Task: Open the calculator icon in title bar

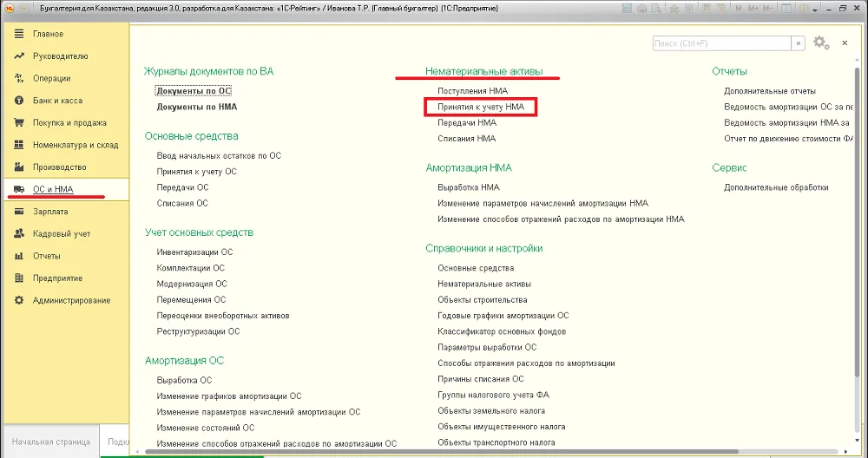Action: 706,9
